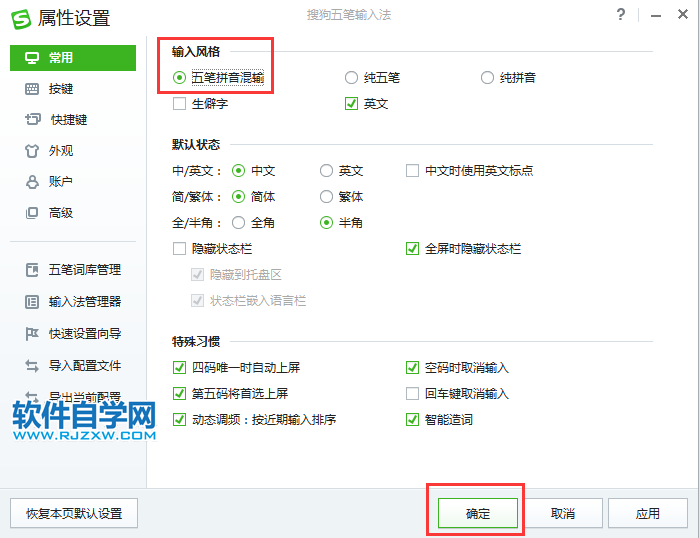
Task: Uncheck the 英文 checkbox under 输入风格
Action: (x=351, y=104)
